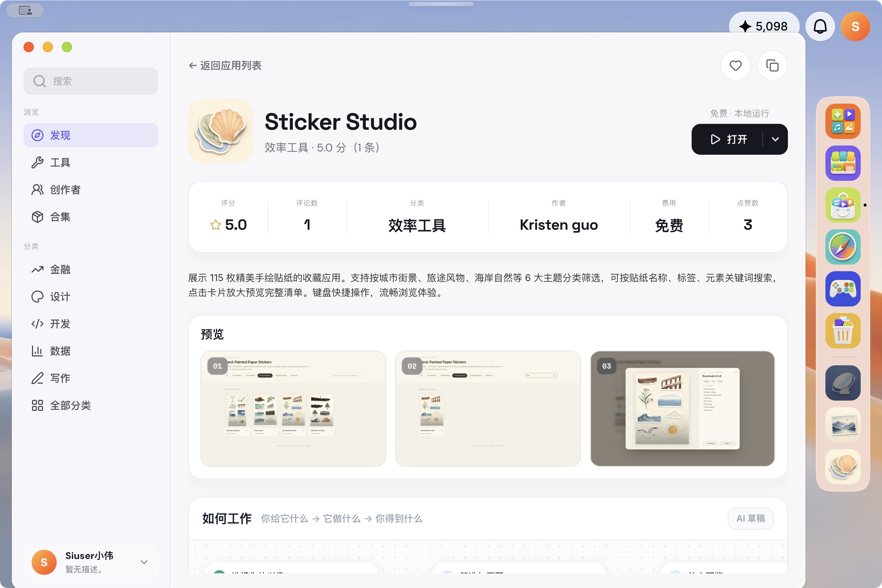Open the satellite dish app in dock
The image size is (882, 588).
point(843,383)
